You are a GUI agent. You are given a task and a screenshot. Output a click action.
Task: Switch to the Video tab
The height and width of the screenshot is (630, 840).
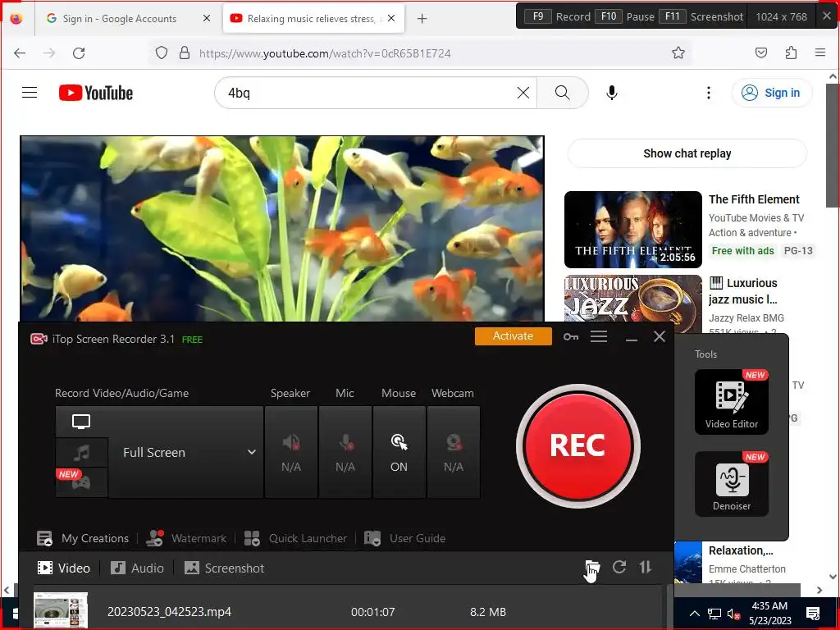coord(64,568)
